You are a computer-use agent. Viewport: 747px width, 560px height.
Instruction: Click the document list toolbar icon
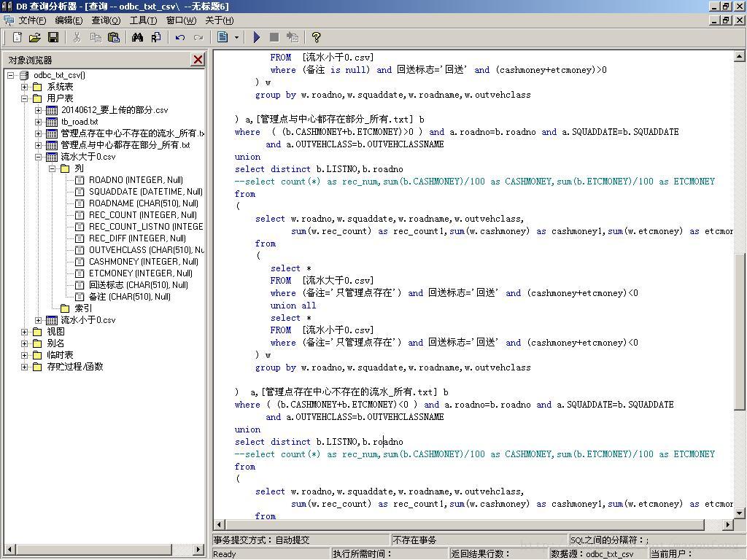click(x=222, y=37)
